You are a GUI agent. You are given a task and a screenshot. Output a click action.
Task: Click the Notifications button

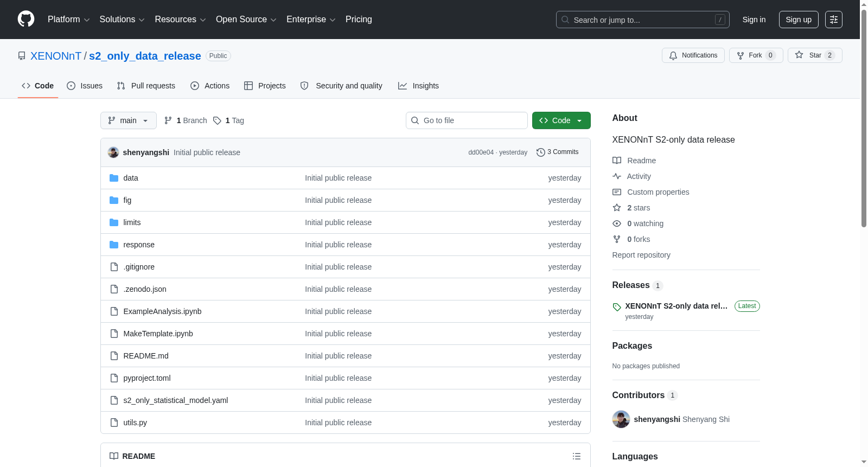(693, 55)
